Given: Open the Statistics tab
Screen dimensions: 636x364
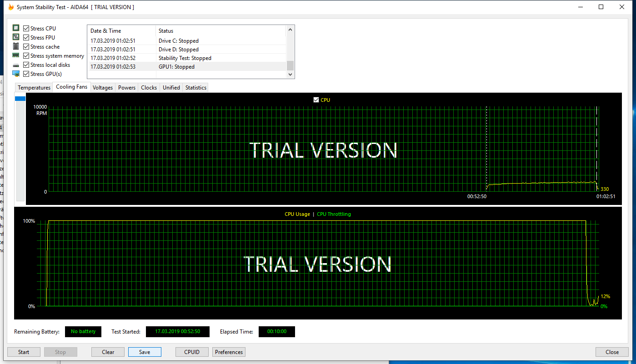Looking at the screenshot, I should (196, 88).
